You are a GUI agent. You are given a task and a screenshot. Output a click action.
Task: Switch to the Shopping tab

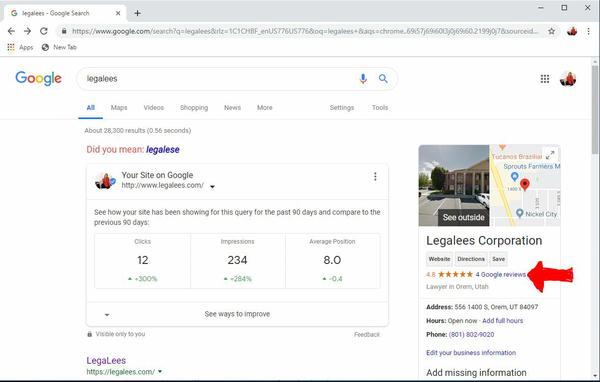(194, 108)
